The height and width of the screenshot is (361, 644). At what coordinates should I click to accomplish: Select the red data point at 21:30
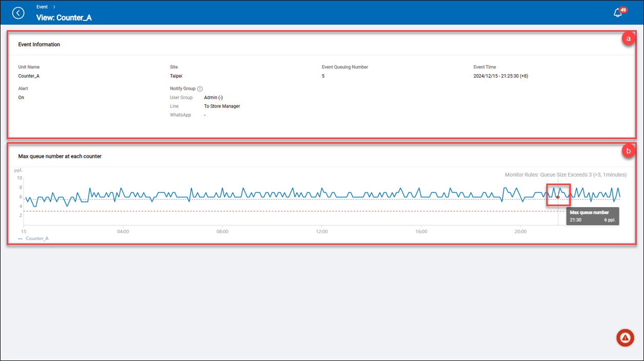(x=557, y=197)
